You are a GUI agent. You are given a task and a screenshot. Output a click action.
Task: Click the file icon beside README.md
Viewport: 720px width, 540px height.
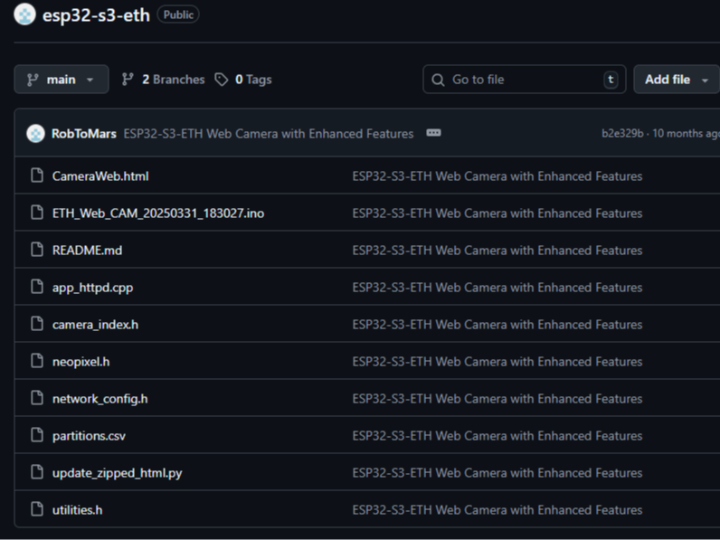37,250
